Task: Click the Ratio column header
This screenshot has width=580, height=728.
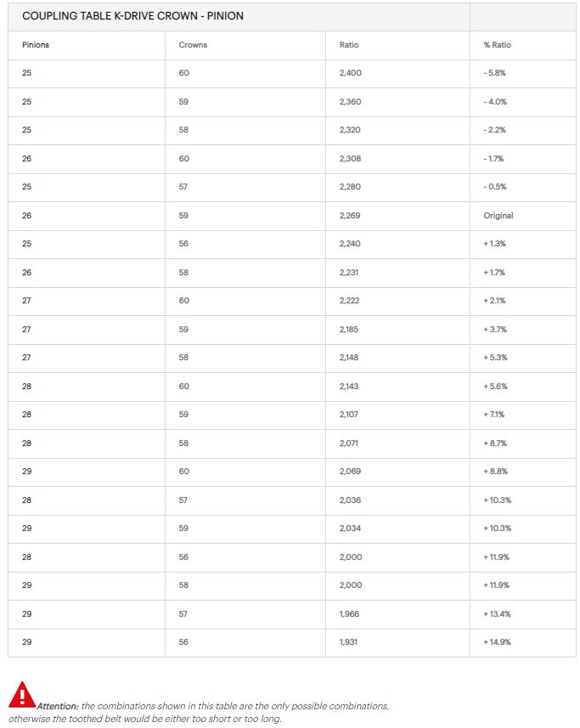Action: click(348, 45)
